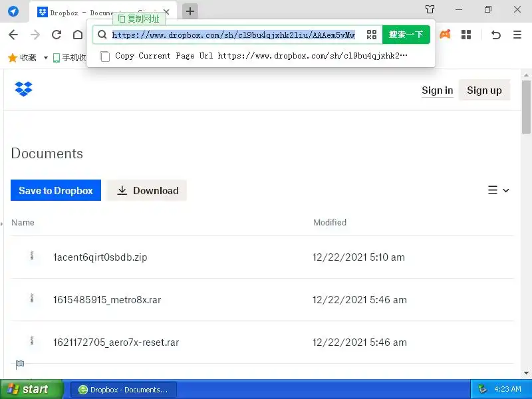The image size is (532, 399).
Task: Click Save to Dropbox button
Action: (x=56, y=190)
